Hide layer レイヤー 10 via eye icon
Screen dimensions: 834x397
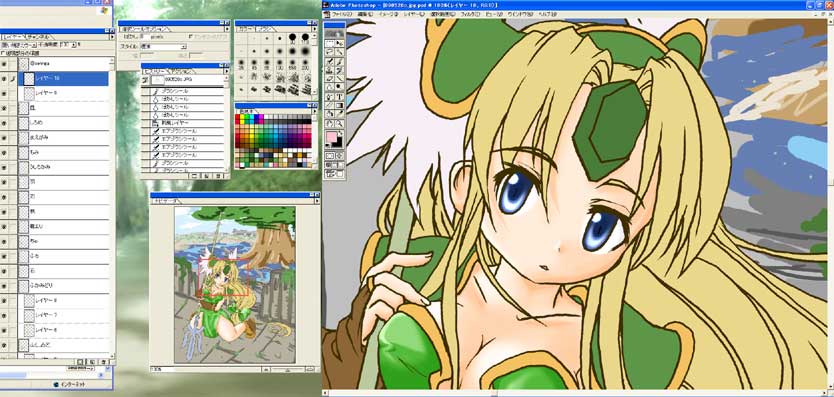(4, 79)
